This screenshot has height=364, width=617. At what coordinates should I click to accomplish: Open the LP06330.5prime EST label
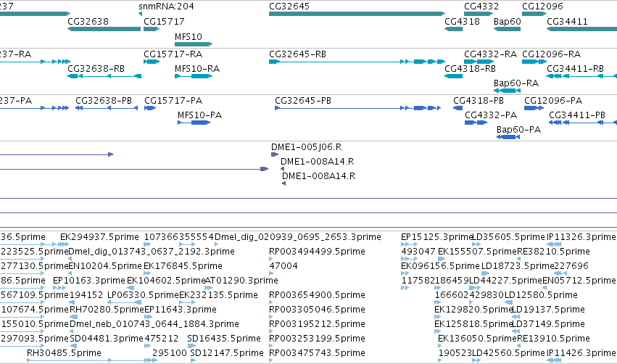[x=144, y=294]
